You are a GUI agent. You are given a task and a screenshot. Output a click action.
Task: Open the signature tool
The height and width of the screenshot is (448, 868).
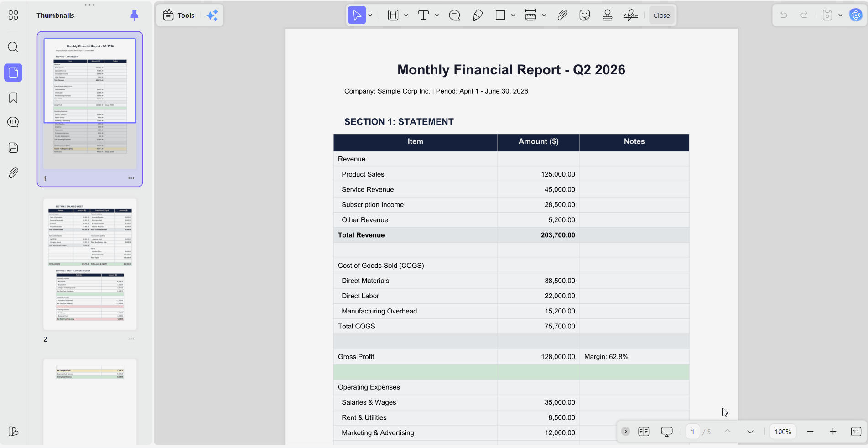[x=630, y=16]
